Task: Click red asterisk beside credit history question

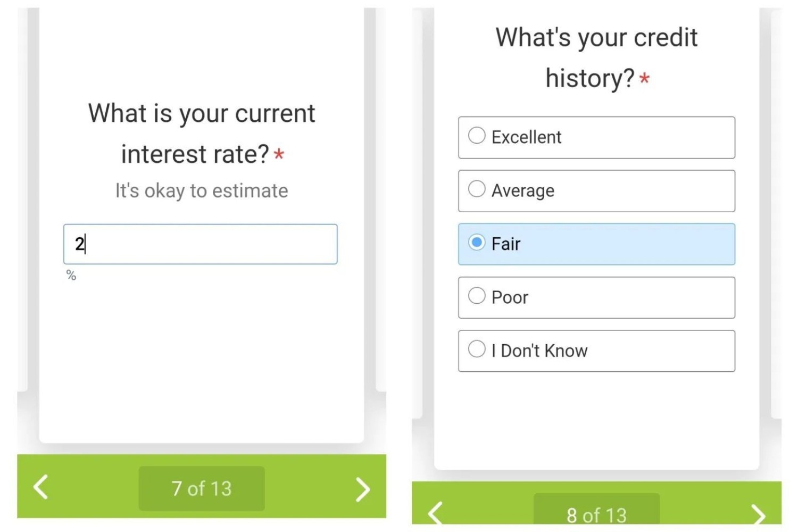Action: tap(644, 79)
